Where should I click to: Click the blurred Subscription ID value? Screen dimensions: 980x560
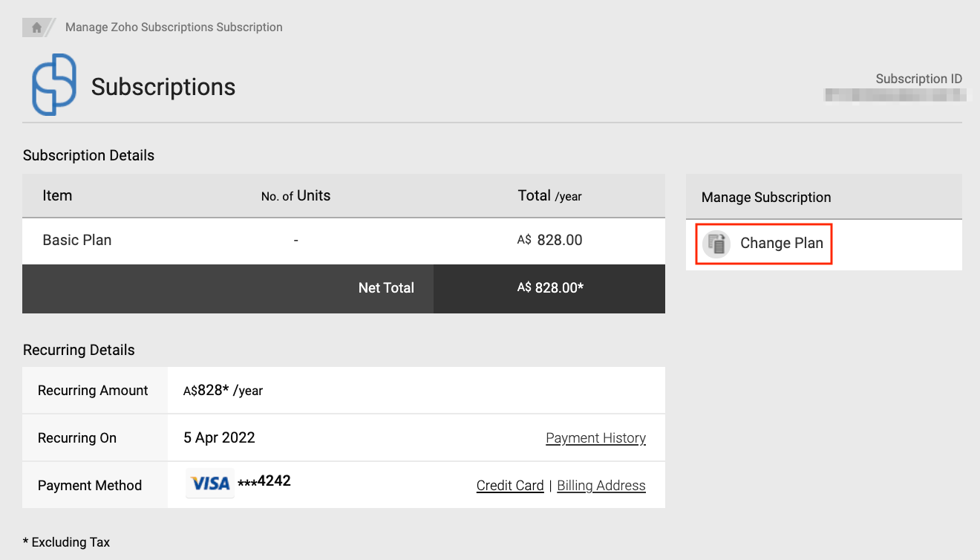point(897,95)
